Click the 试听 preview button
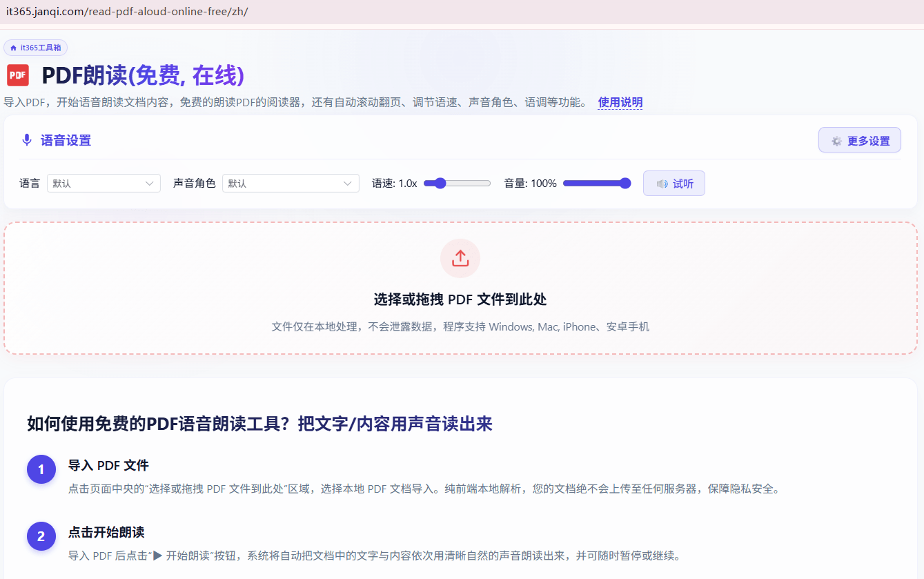Image resolution: width=924 pixels, height=579 pixels. point(674,183)
